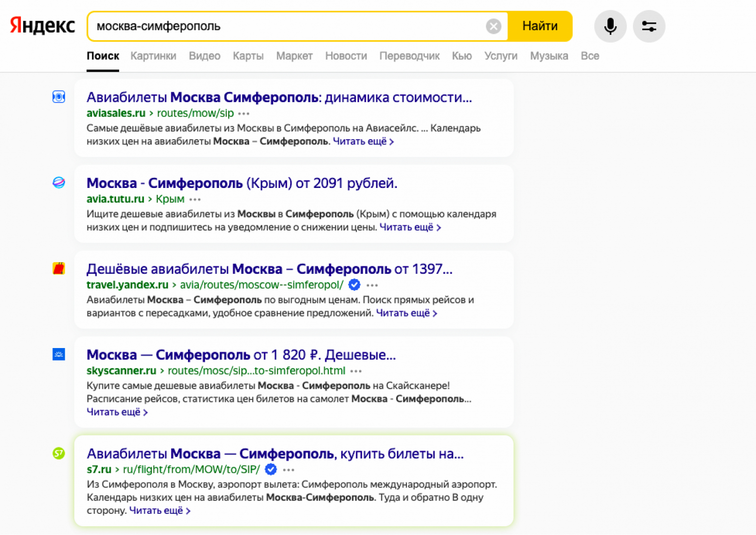Screen dimensions: 756x535
Task: Follow the s7.ru domain link
Action: [x=99, y=469]
